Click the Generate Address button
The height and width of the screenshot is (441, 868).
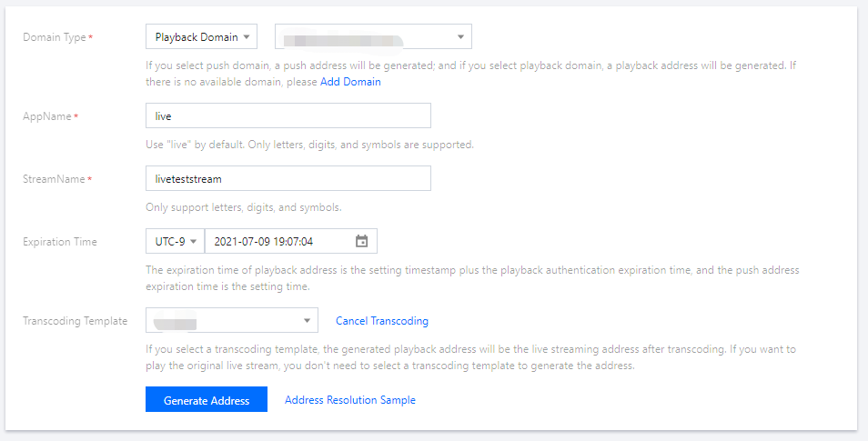pyautogui.click(x=207, y=400)
